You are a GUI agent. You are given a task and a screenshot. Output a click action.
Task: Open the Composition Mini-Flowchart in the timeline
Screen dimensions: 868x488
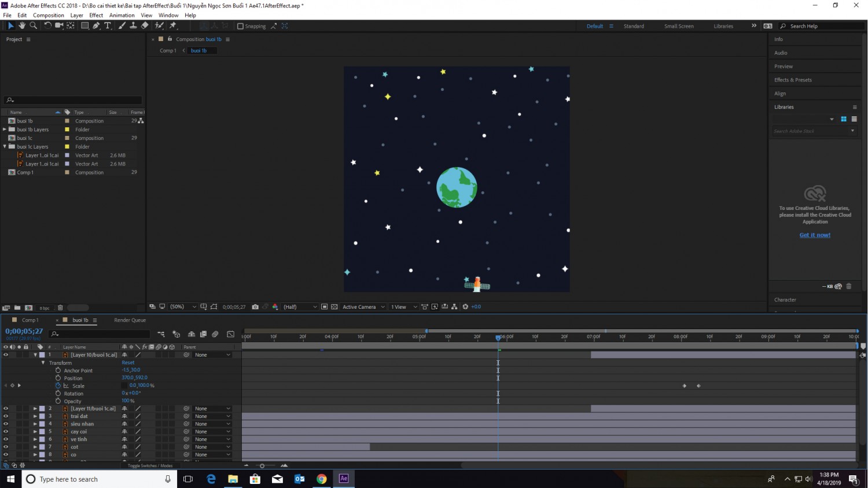click(x=161, y=334)
